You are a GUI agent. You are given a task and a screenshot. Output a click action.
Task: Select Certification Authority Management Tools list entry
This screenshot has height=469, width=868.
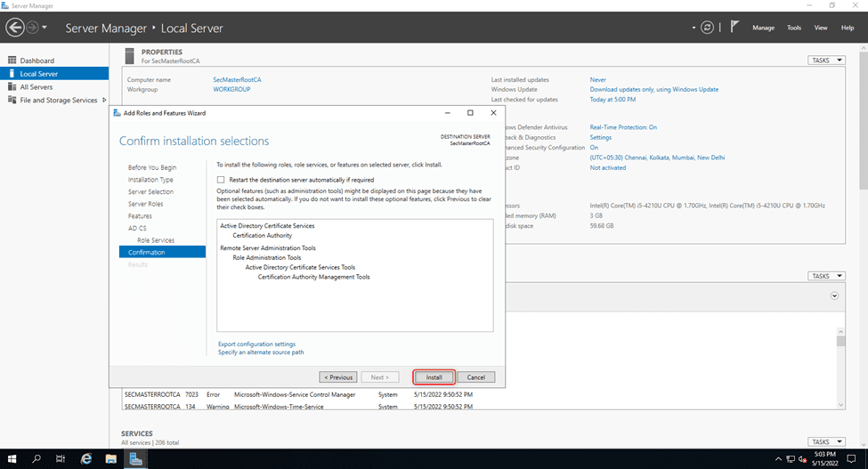[313, 277]
